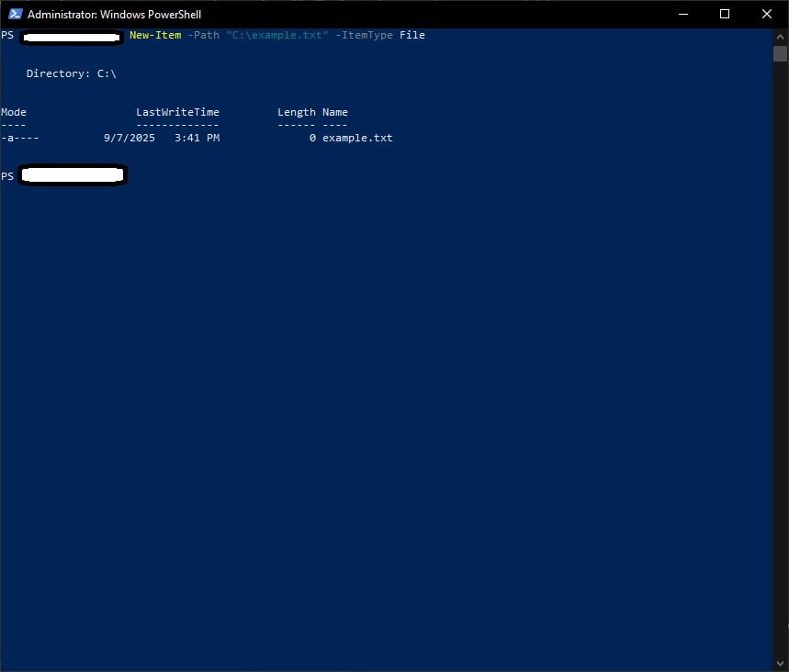This screenshot has width=789, height=672.
Task: Click example.txt in the Name column
Action: tap(357, 138)
